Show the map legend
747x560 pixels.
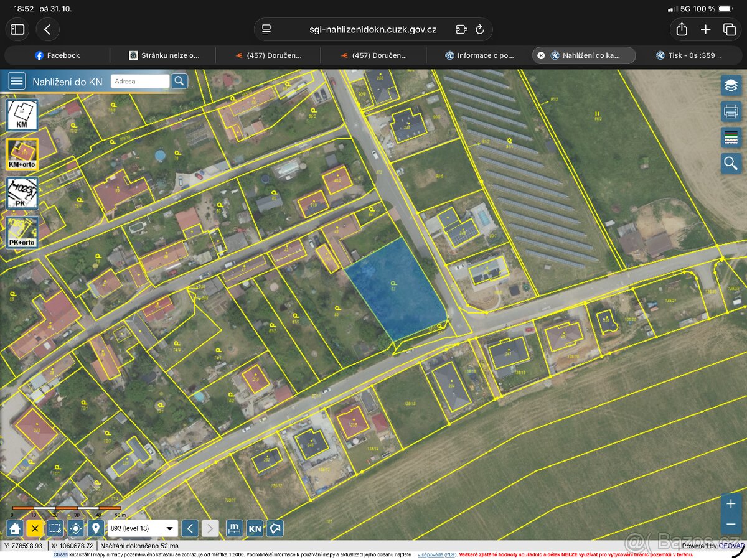pos(731,138)
